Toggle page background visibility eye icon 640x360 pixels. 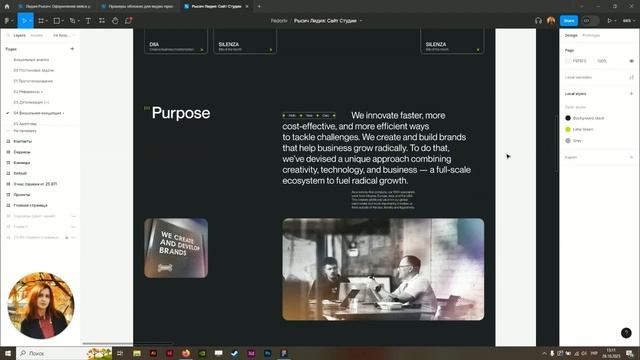(631, 61)
